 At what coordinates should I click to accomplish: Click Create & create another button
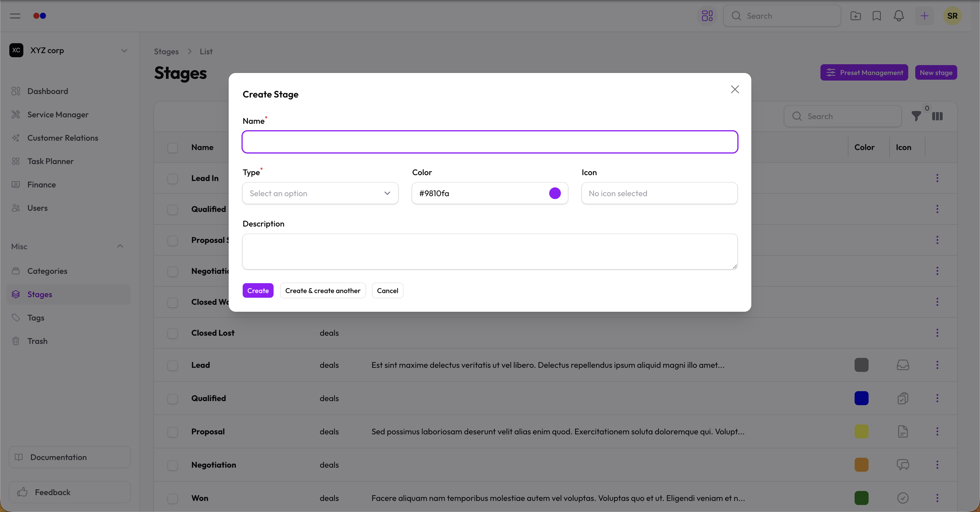[x=323, y=290]
